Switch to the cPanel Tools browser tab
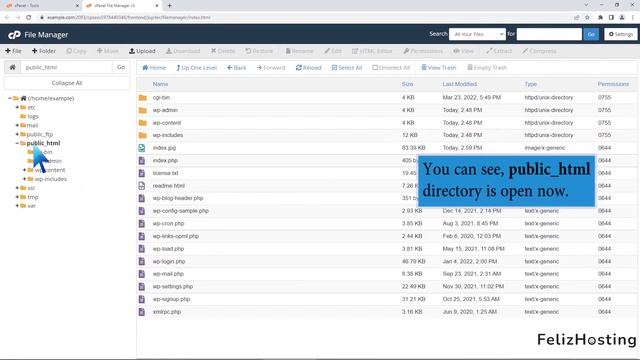The height and width of the screenshot is (360, 640). pyautogui.click(x=41, y=6)
